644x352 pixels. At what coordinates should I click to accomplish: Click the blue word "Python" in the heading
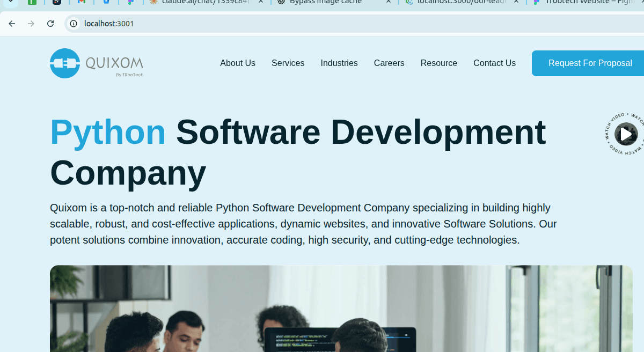click(x=108, y=132)
